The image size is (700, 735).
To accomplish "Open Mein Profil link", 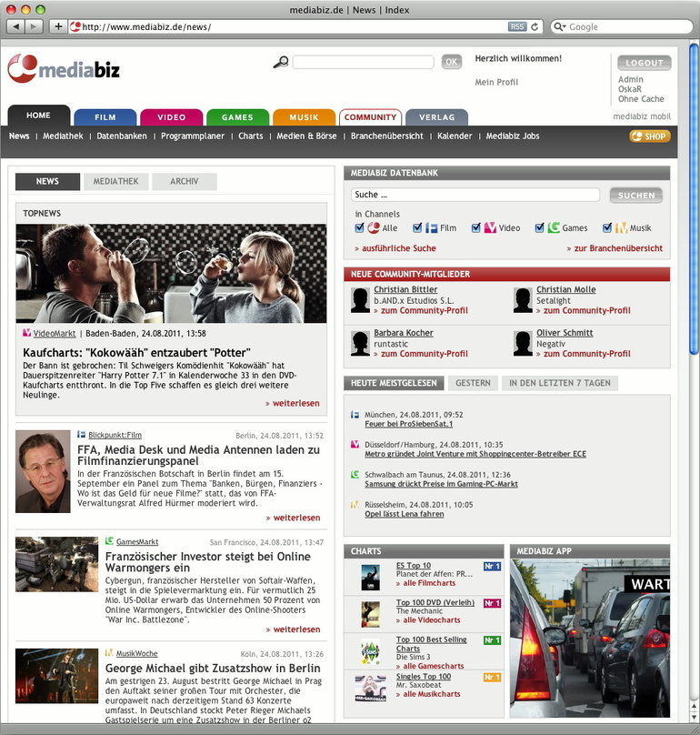I will click(x=496, y=82).
